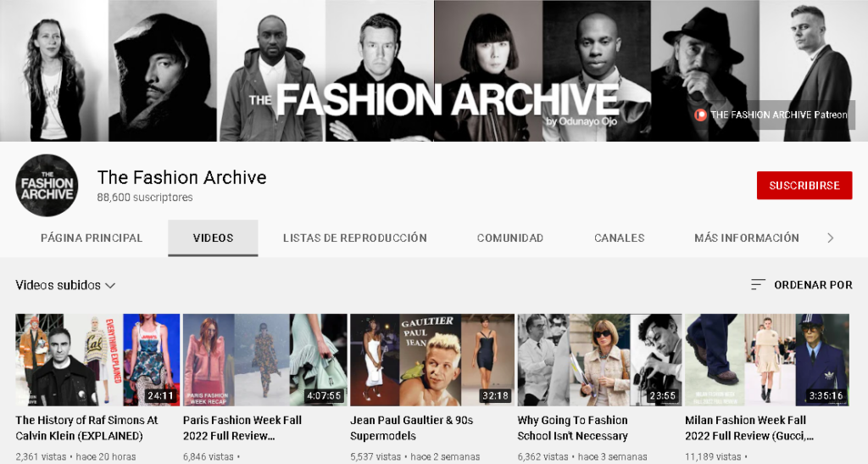Click the 88,600 suscriptores text
Viewport: 868px width, 464px height.
click(145, 198)
